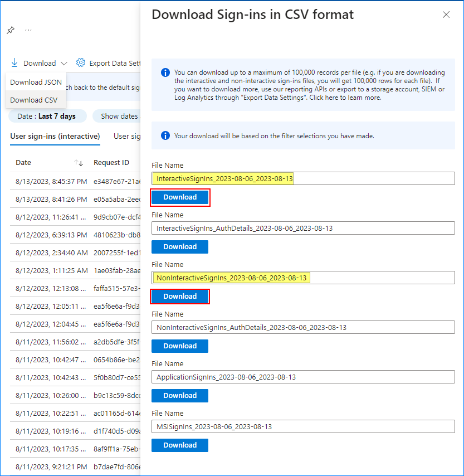Click request ID ac01165d-614
The width and height of the screenshot is (464, 476).
coord(117,414)
